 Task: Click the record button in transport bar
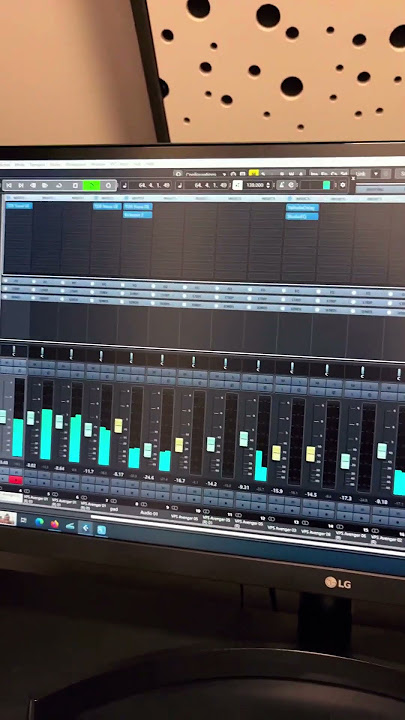[x=108, y=185]
